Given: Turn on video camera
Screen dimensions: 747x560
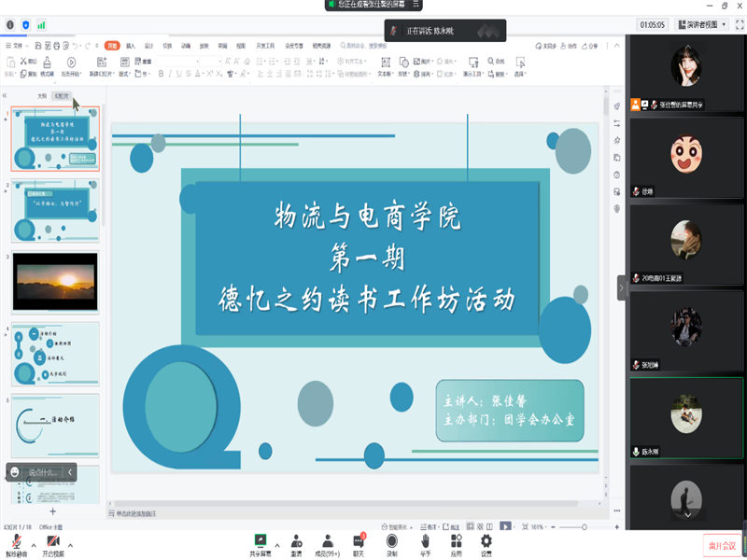Looking at the screenshot, I should point(53,542).
